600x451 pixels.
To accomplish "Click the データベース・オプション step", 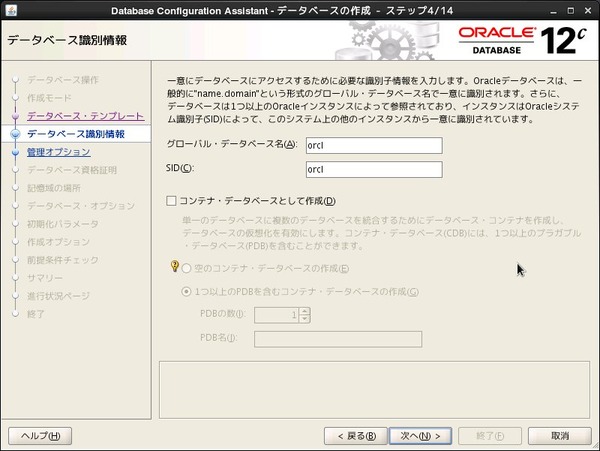I will [x=81, y=206].
